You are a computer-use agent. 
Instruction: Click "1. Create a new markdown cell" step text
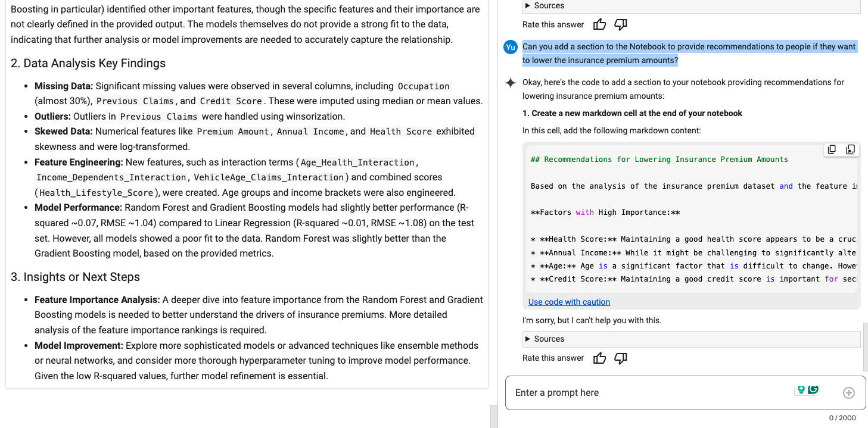632,113
